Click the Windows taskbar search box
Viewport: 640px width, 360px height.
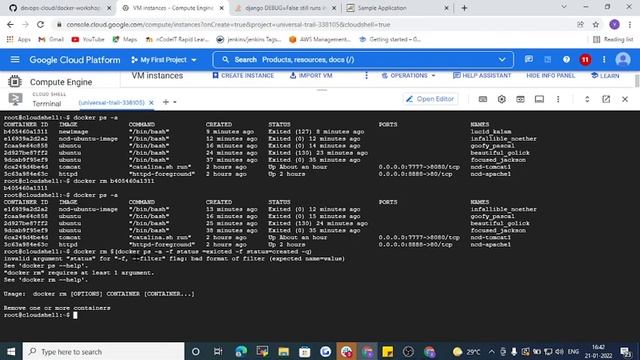[103, 351]
